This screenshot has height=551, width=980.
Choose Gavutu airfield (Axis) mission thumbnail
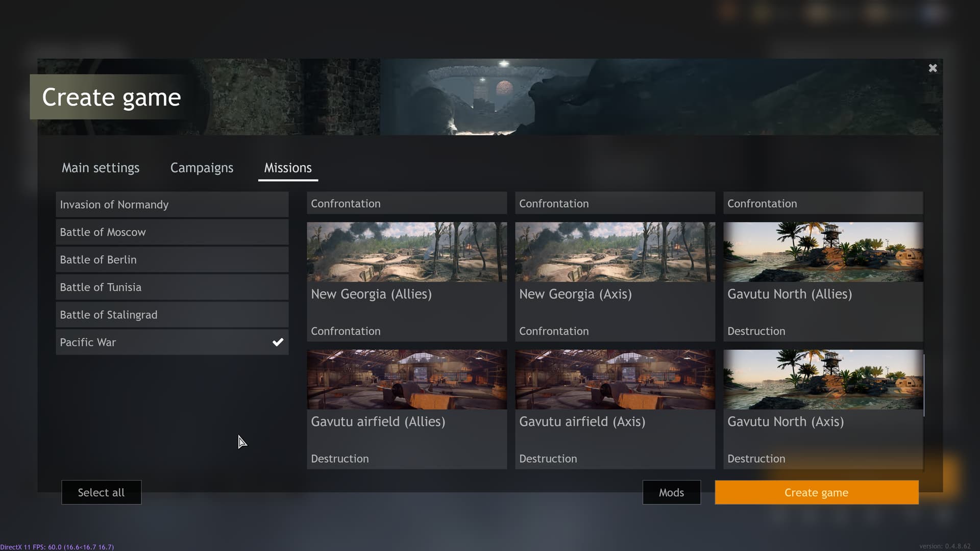[615, 380]
